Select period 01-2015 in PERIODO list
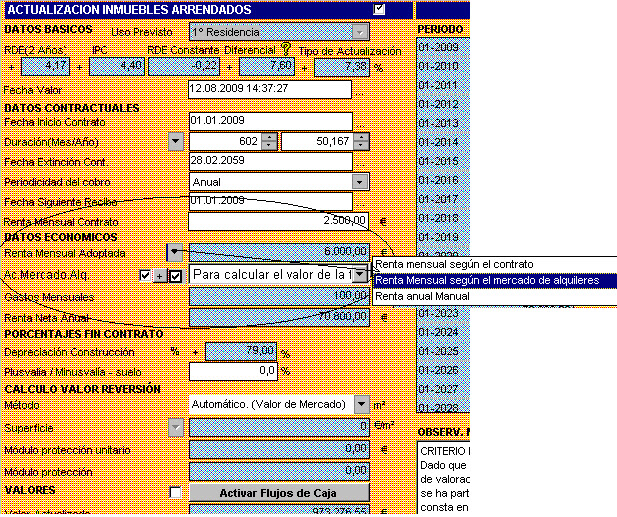Screen dimensions: 617x517 coord(443,161)
